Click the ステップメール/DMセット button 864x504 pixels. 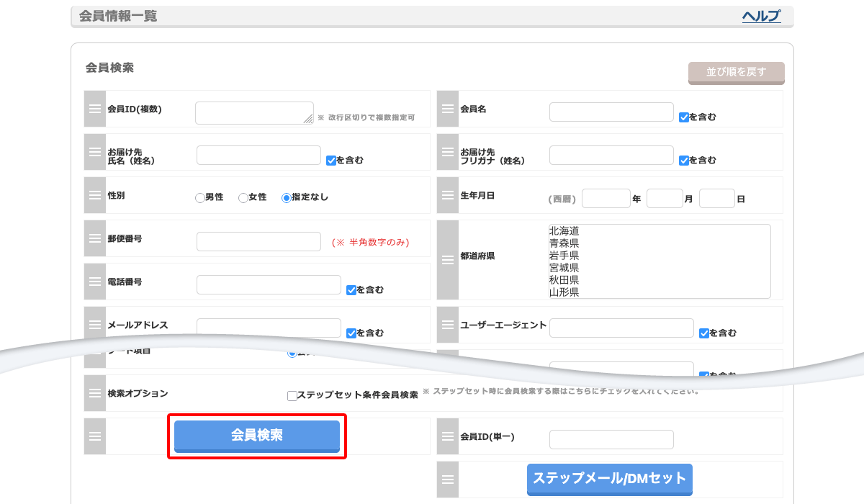(609, 479)
